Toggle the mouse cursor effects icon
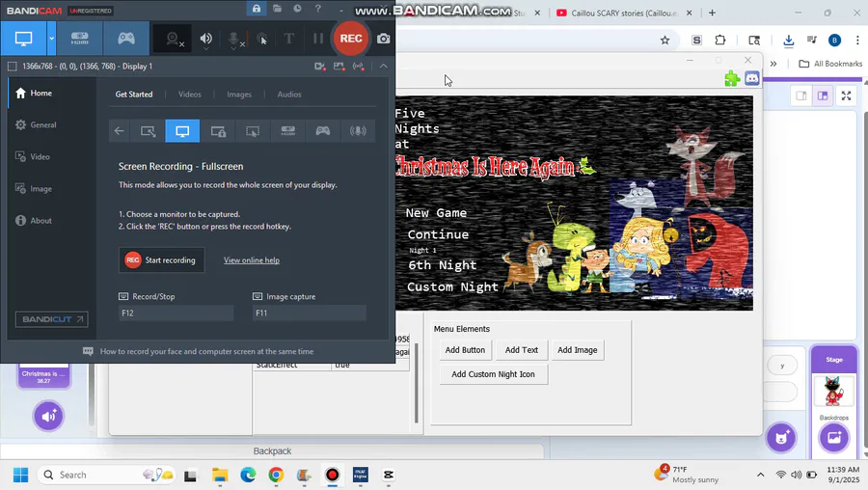Screen dimensions: 868x490 (x=261, y=39)
